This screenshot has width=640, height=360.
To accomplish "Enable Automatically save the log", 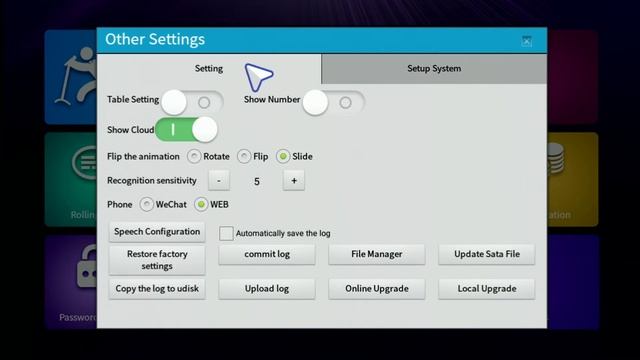I will point(226,233).
